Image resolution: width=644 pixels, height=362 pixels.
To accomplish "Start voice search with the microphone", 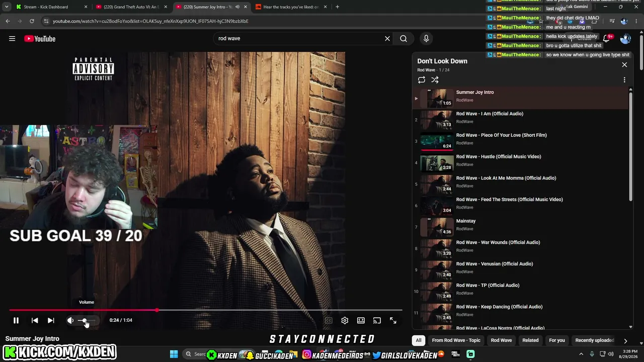I will point(426,39).
